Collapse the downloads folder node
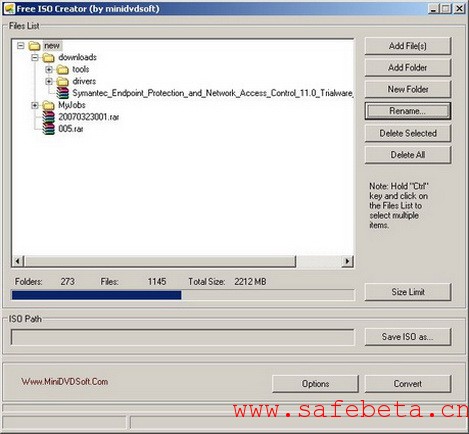469x434 pixels. [x=35, y=58]
